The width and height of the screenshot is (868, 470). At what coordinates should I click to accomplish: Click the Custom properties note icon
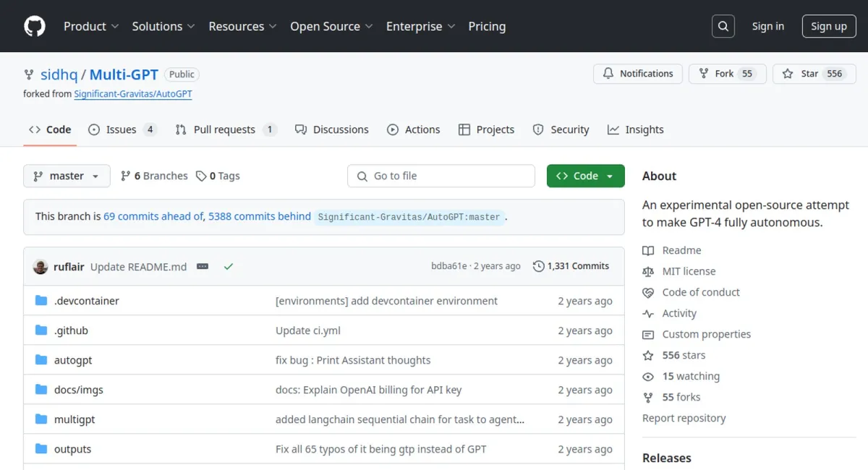pyautogui.click(x=648, y=334)
